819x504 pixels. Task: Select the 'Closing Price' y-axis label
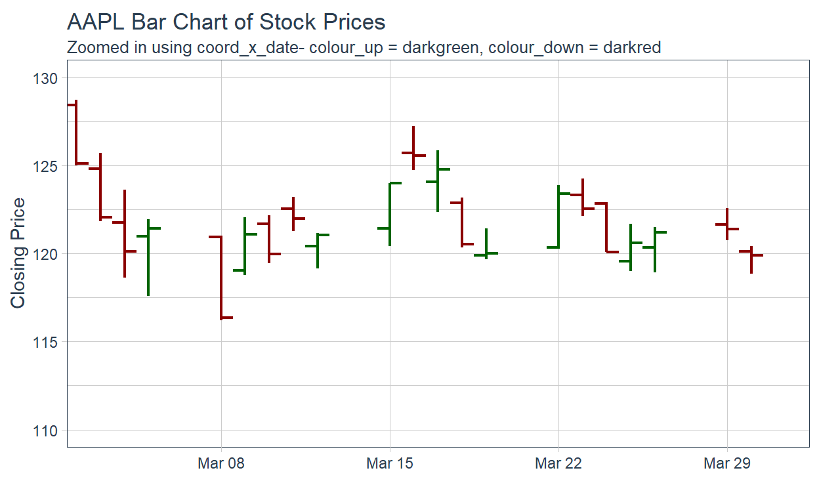18,253
